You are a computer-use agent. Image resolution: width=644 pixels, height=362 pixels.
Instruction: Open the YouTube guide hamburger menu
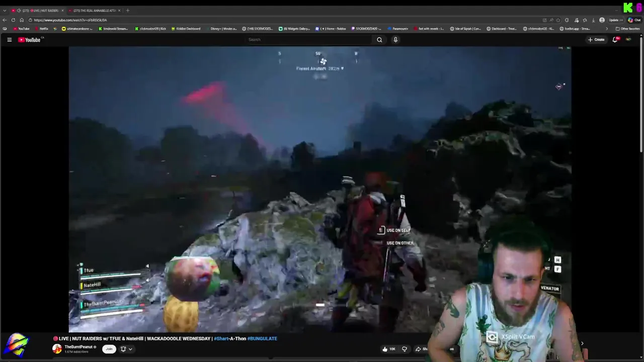(9, 40)
